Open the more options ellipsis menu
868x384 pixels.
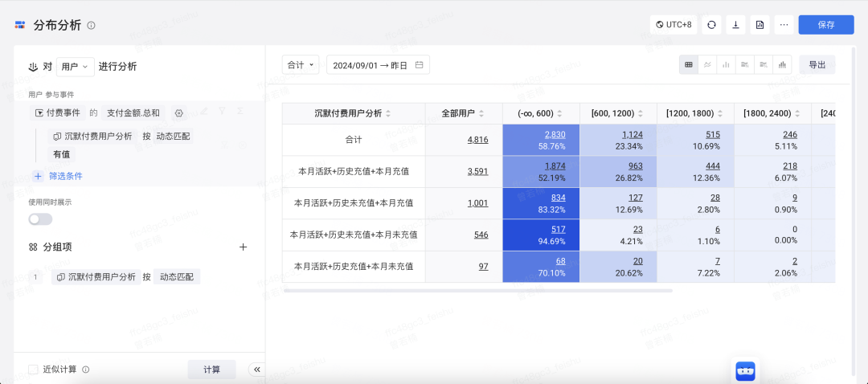tap(784, 25)
